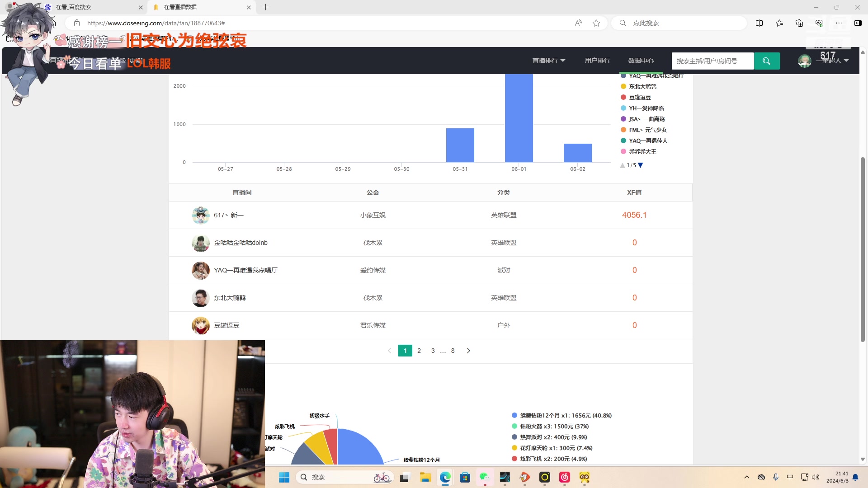868x488 pixels.
Task: Toggle 东北大鹌鹑 legend series
Action: (638, 87)
